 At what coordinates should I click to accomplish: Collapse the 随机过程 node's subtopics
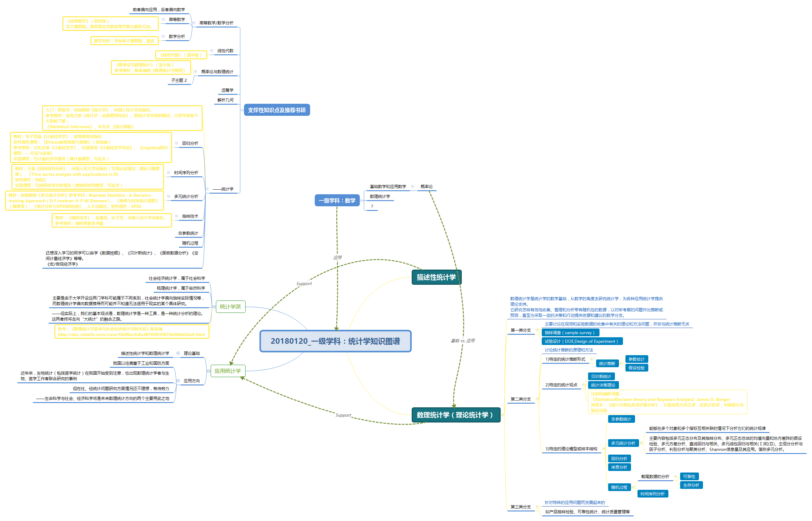coord(633,487)
